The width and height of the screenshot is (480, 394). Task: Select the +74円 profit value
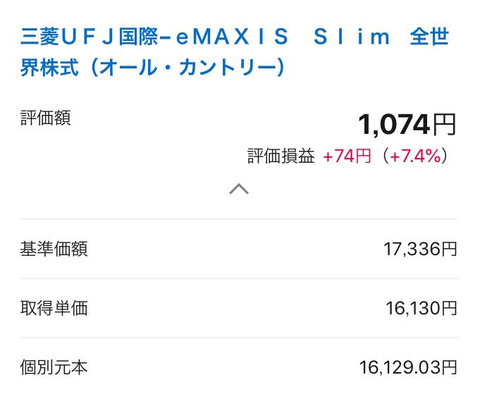pos(347,156)
